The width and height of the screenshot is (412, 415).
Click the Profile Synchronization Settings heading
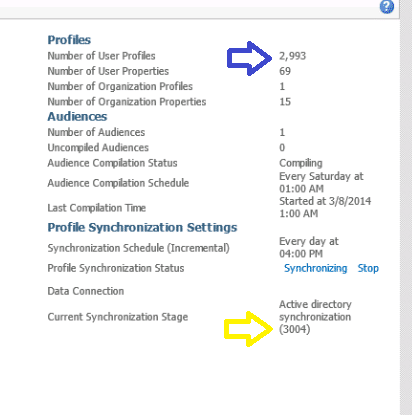coord(142,228)
